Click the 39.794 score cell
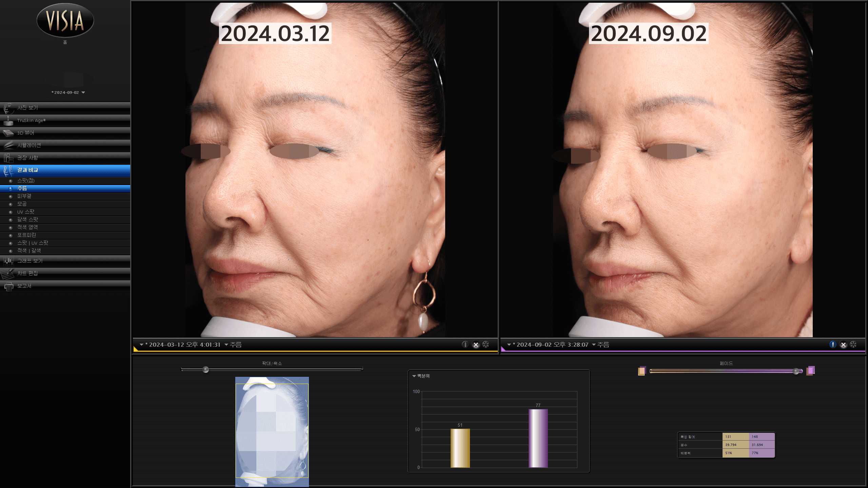868x488 pixels. [735, 445]
